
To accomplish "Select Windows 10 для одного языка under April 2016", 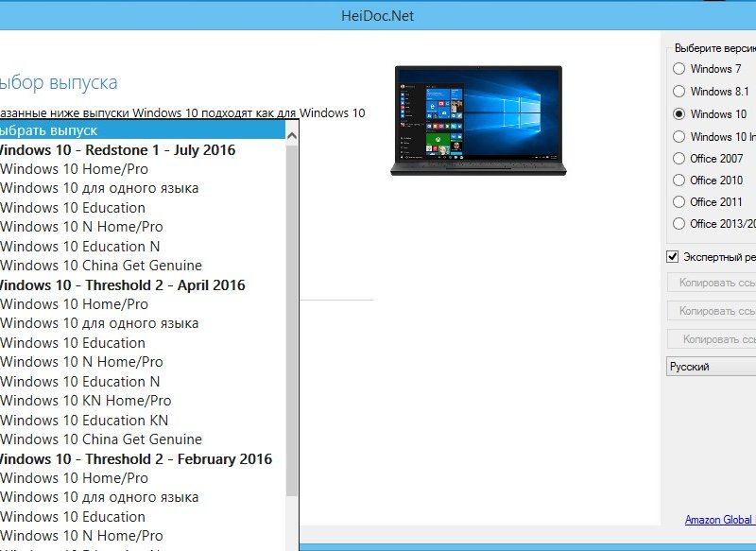I will [143, 323].
